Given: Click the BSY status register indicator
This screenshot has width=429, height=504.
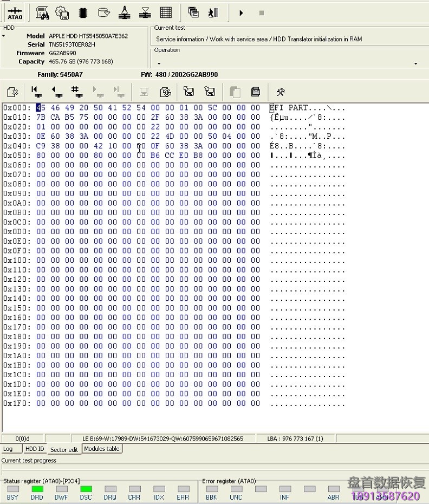Looking at the screenshot, I should [12, 489].
